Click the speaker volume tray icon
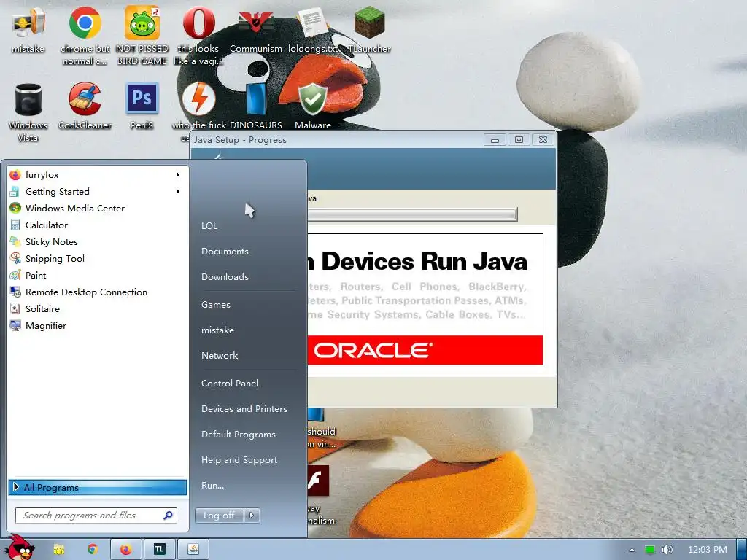This screenshot has width=747, height=560. click(x=667, y=550)
